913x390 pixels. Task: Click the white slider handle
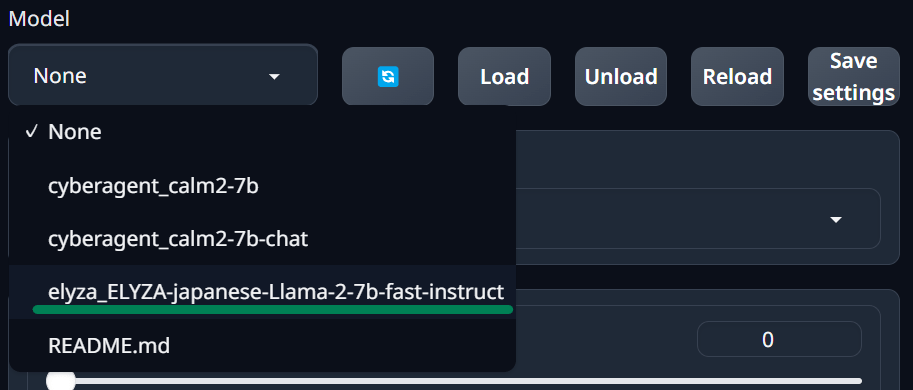(61, 382)
